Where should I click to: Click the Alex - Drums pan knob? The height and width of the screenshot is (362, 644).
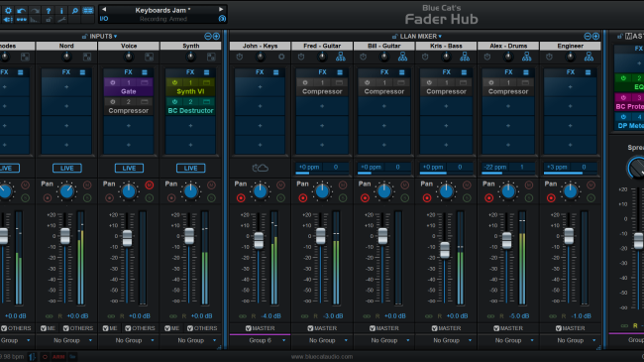[508, 191]
